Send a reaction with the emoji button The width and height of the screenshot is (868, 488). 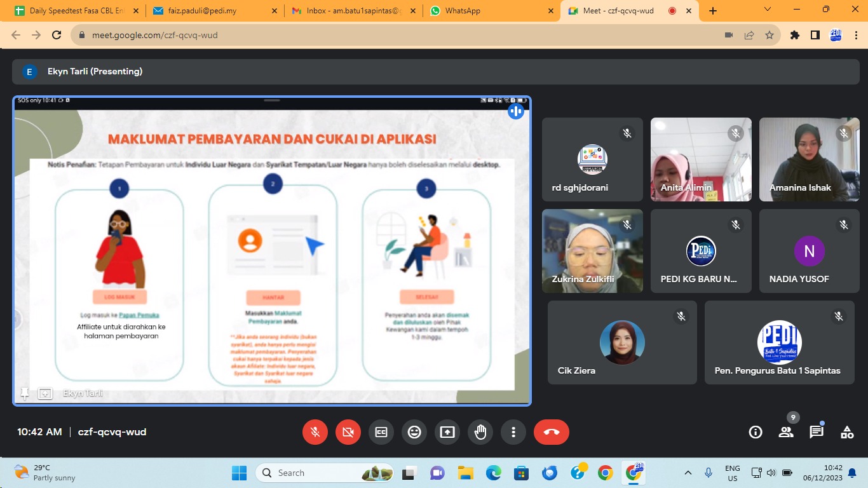414,432
